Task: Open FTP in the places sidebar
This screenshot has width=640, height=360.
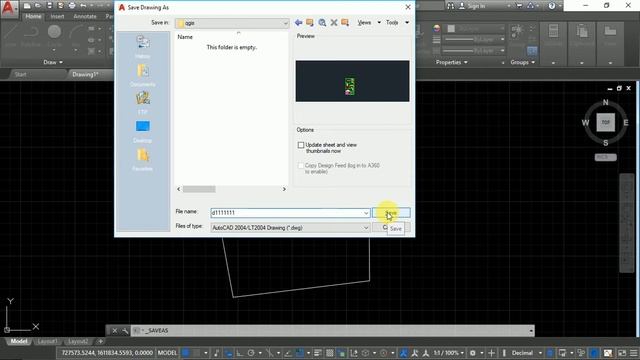Action: (x=142, y=103)
